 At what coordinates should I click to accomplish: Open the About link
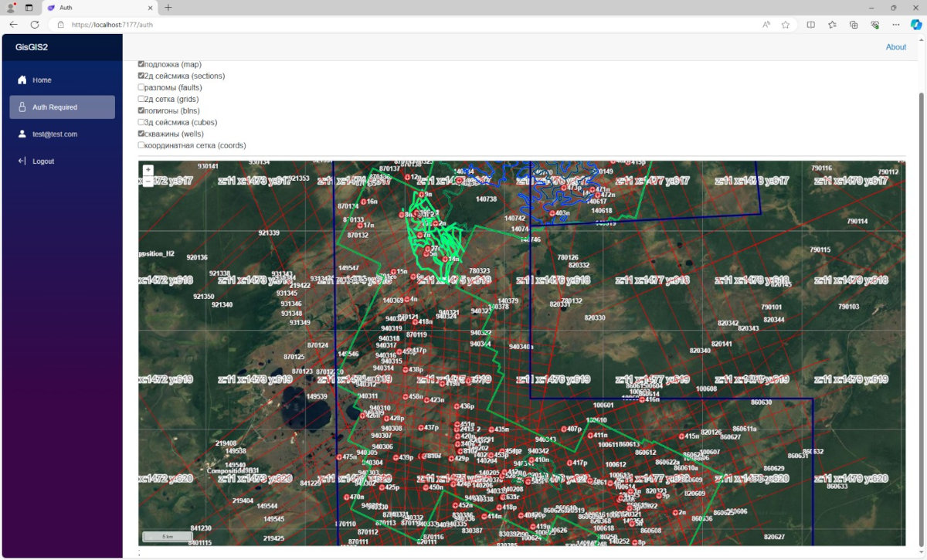pos(896,47)
